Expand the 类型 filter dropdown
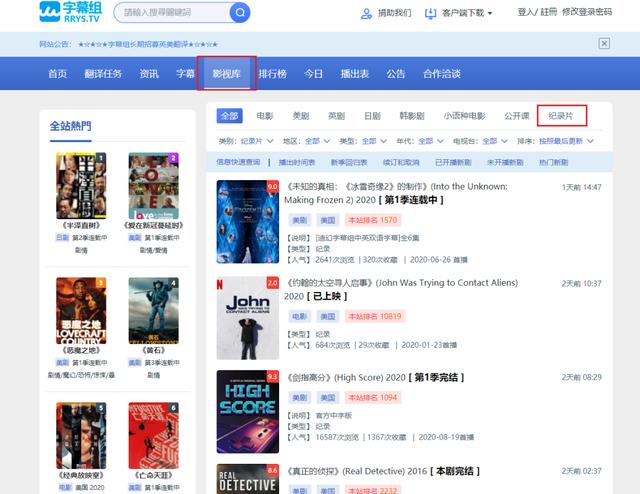 click(x=374, y=141)
